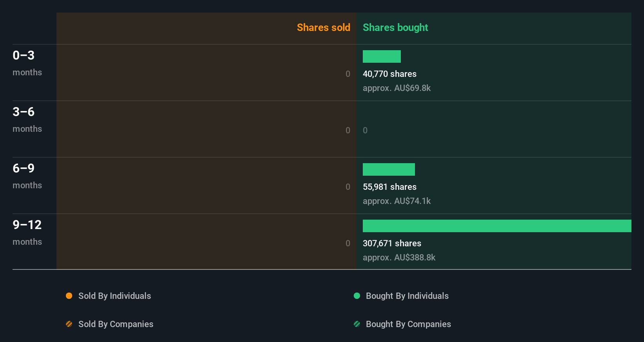644x342 pixels.
Task: Click the 307,671 shares value
Action: coord(392,243)
